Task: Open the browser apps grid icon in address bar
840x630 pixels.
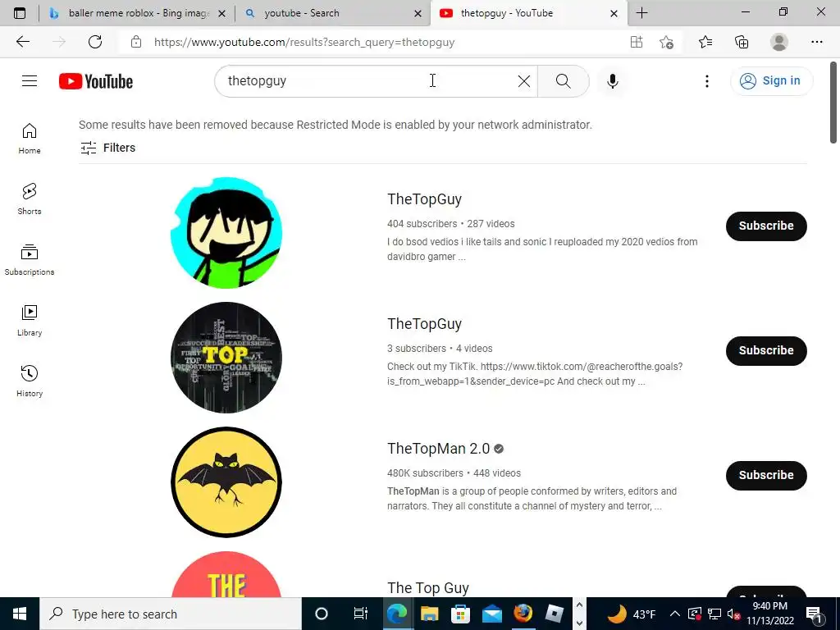Action: point(636,42)
